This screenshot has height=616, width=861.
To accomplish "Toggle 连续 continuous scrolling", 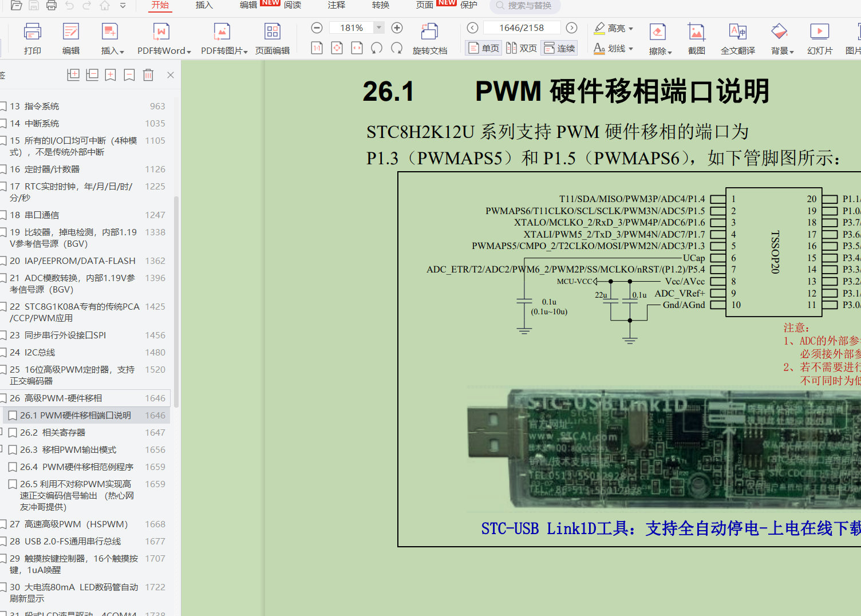I will pyautogui.click(x=559, y=48).
